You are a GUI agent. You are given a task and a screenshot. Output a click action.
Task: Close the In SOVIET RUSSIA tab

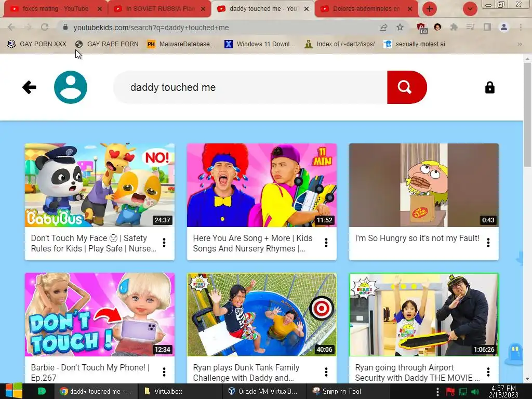point(203,9)
